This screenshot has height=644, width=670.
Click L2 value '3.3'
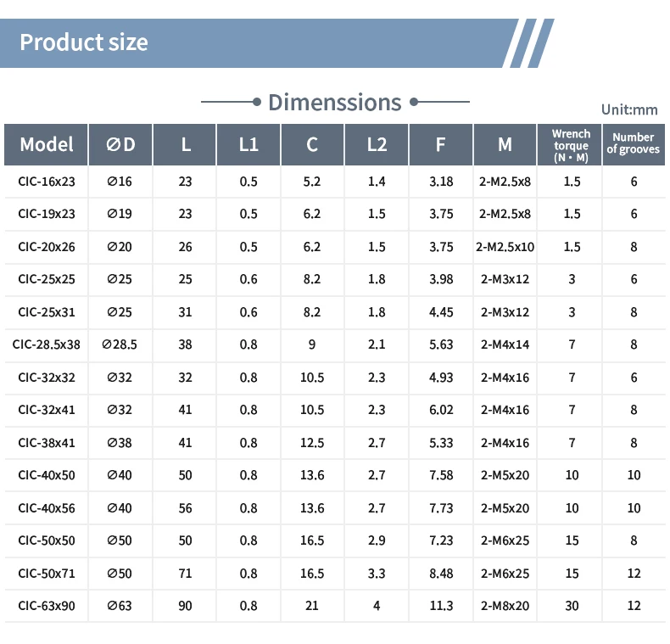pyautogui.click(x=377, y=574)
